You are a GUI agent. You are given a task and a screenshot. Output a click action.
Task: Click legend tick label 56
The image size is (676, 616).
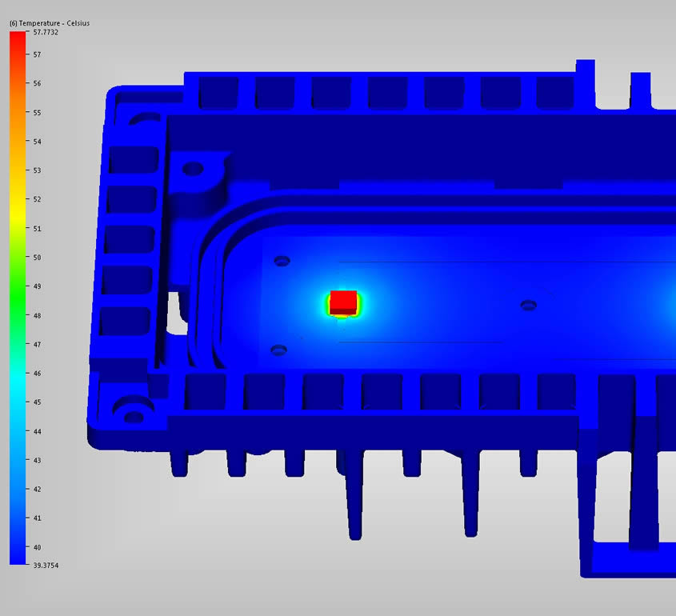click(x=37, y=83)
